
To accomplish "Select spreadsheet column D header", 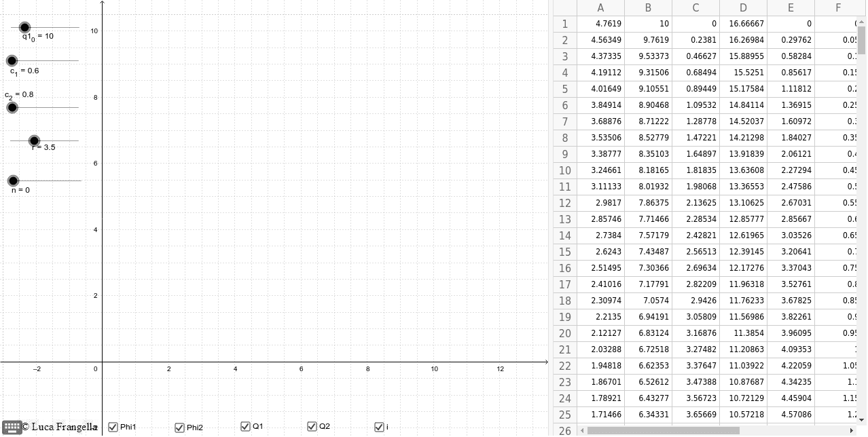I will click(743, 7).
